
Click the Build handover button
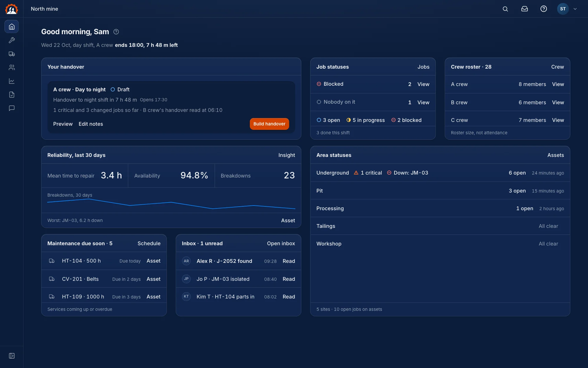pyautogui.click(x=269, y=124)
